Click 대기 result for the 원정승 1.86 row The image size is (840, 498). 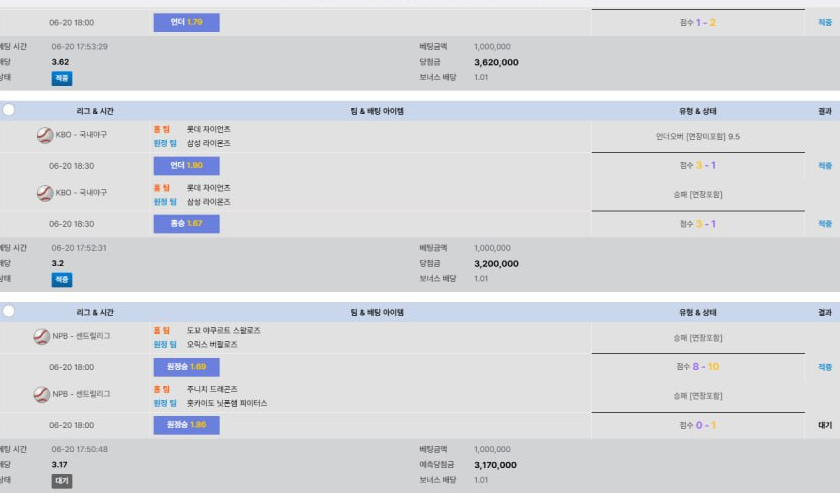824,425
